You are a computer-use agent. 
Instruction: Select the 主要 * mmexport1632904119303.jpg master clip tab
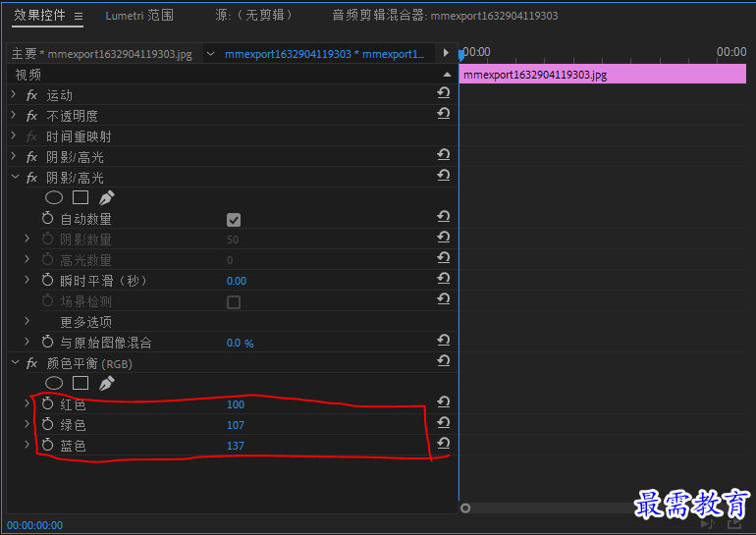click(x=102, y=54)
